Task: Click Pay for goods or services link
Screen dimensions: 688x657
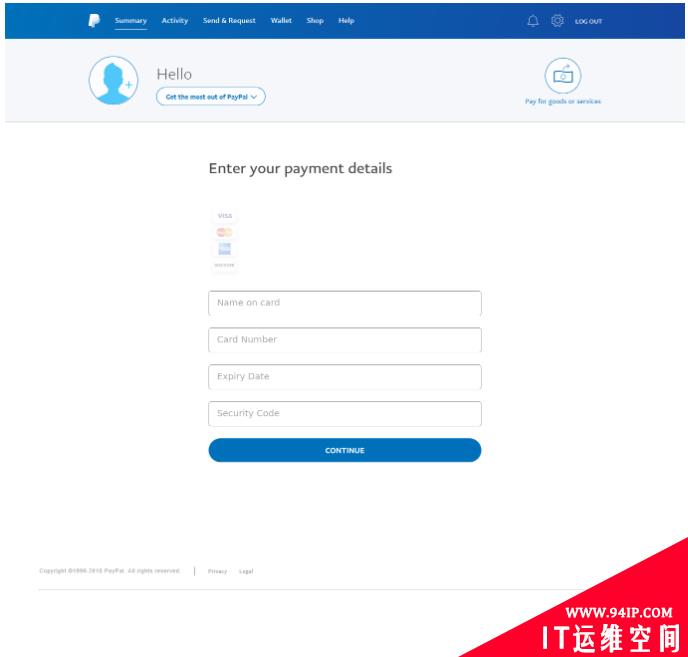Action: (x=563, y=101)
